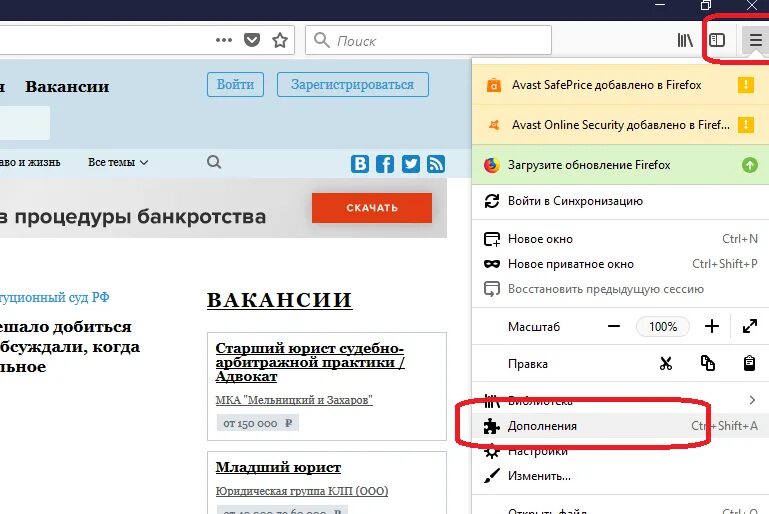Open the Младший юрист vacancy
Viewport: 769px width, 514px height.
[278, 467]
